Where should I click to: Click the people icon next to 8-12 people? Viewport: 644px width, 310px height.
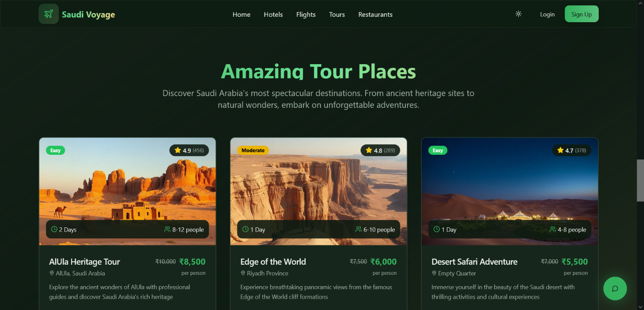tap(167, 229)
